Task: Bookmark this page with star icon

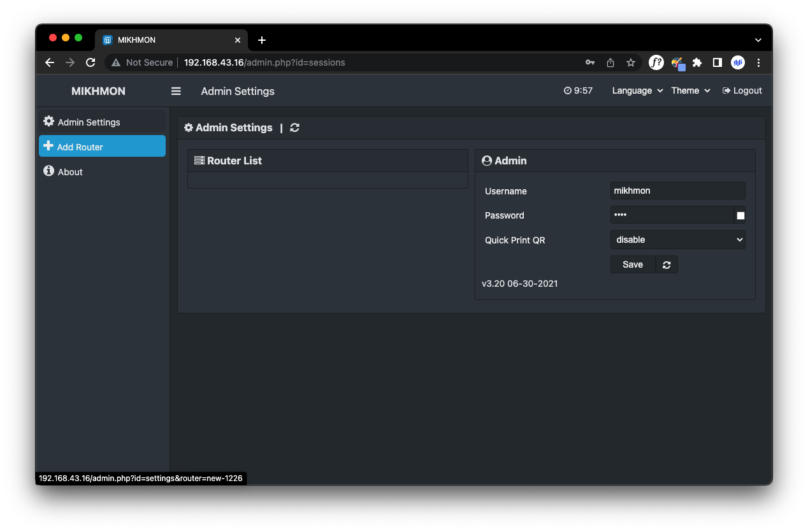Action: click(630, 62)
